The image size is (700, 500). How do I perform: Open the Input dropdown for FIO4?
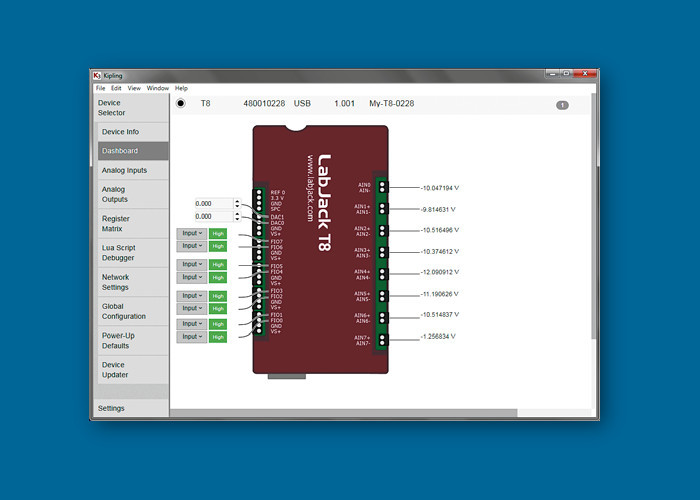[192, 277]
